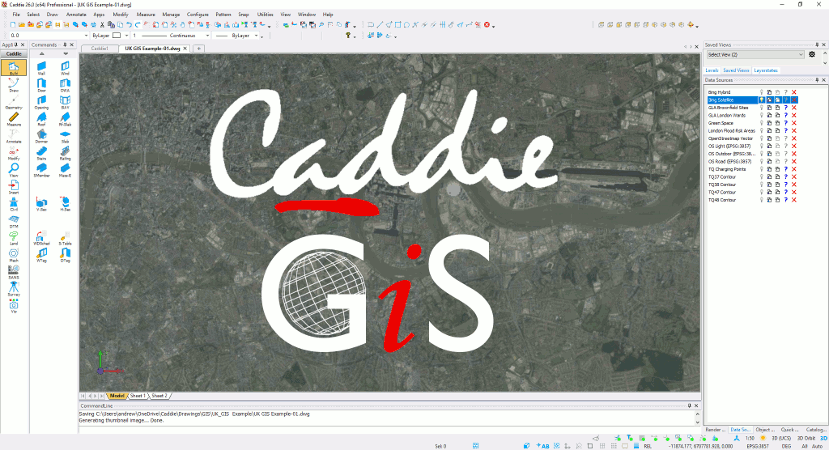Click the Saved Views settings gear
The image size is (829, 450).
(812, 54)
